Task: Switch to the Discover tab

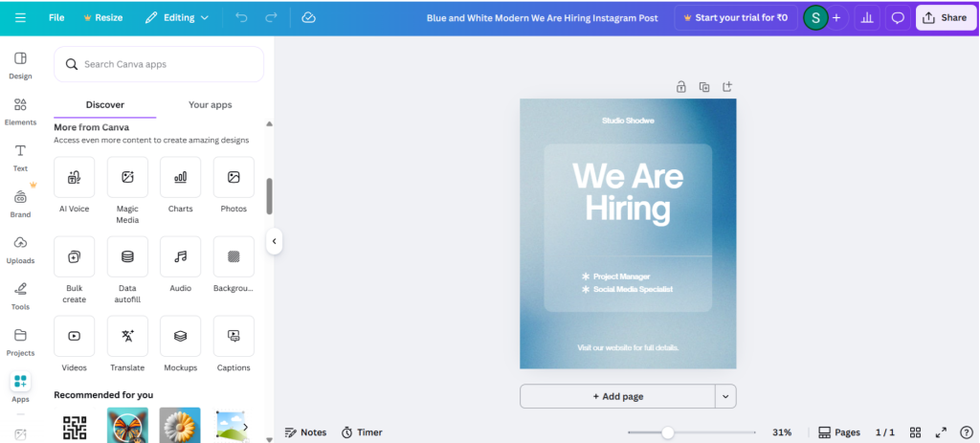Action: click(105, 105)
